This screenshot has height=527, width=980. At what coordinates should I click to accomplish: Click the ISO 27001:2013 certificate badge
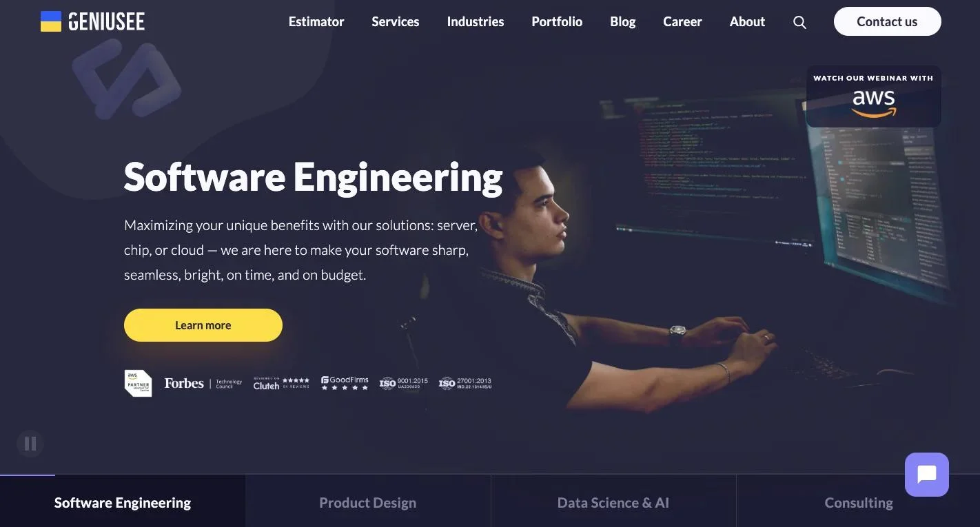click(x=465, y=383)
